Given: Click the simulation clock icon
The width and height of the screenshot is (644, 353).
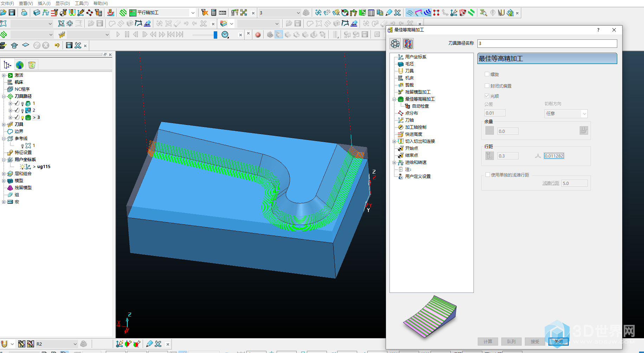Looking at the screenshot, I should (225, 34).
